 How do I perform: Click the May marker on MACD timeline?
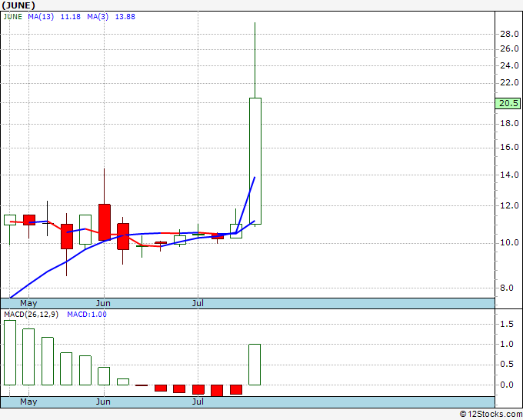(x=28, y=402)
